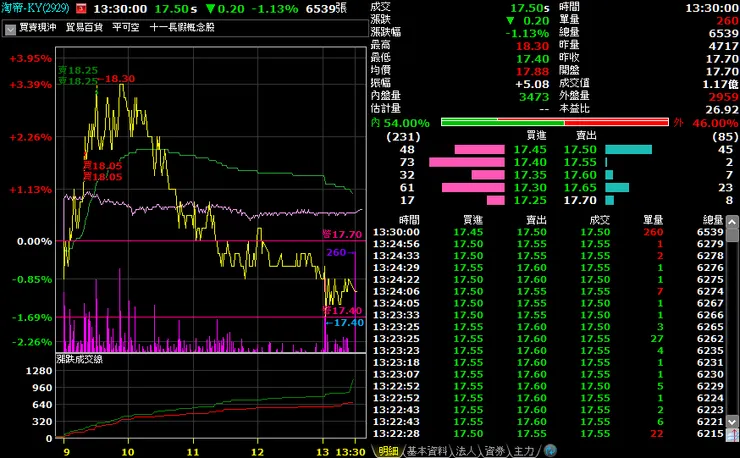The width and height of the screenshot is (740, 458).
Task: Open the 資券 tab
Action: tap(495, 451)
